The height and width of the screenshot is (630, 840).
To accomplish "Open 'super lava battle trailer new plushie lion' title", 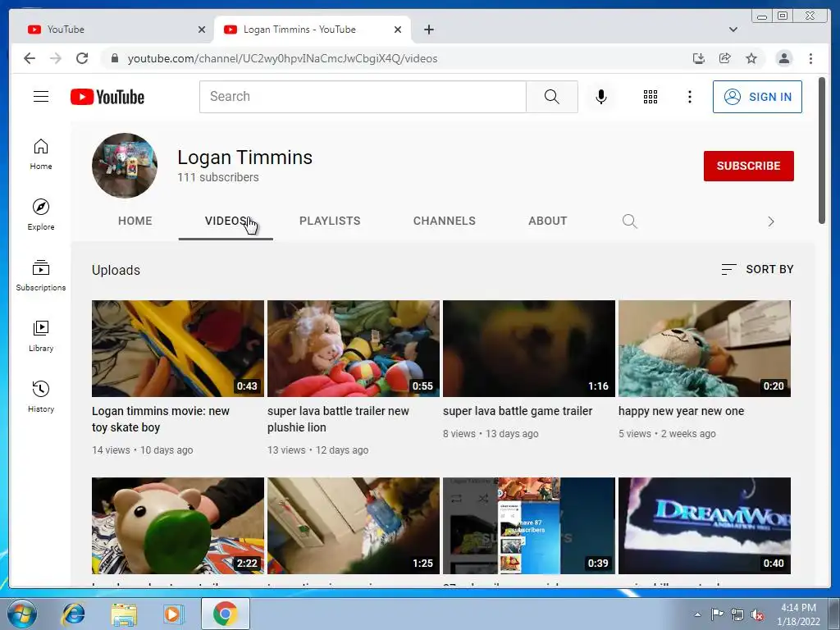I will coord(338,419).
